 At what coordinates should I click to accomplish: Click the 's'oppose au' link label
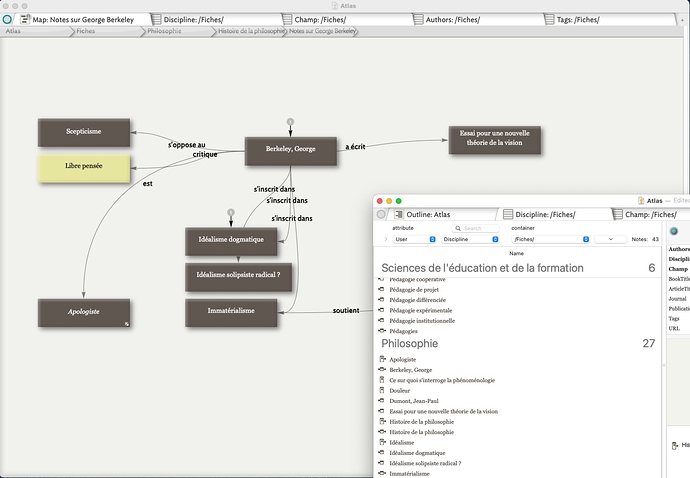tap(187, 145)
